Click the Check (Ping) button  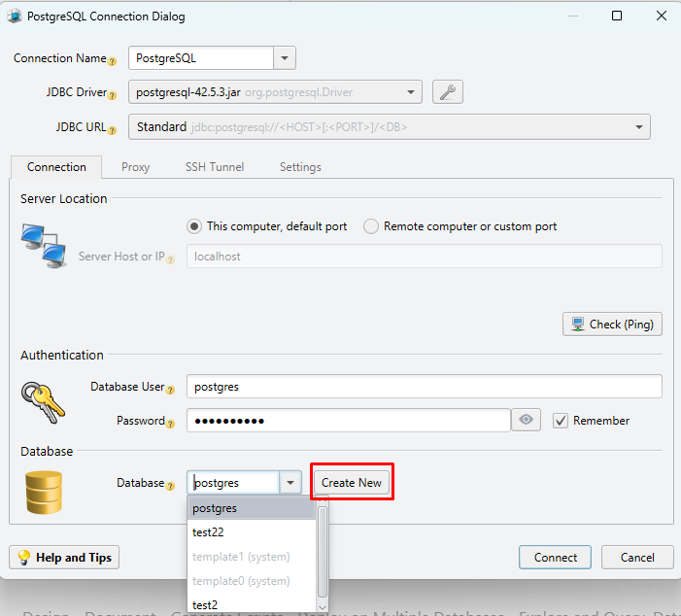click(612, 325)
